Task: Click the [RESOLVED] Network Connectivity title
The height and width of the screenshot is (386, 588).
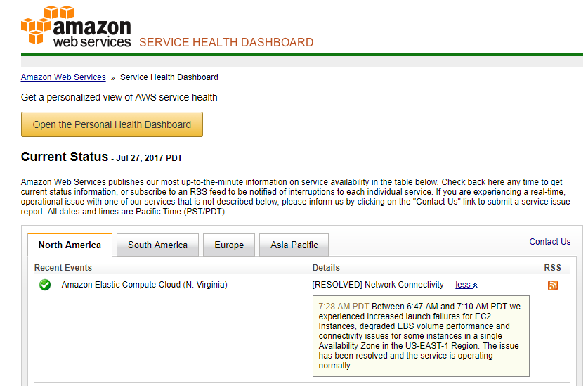Action: 378,285
